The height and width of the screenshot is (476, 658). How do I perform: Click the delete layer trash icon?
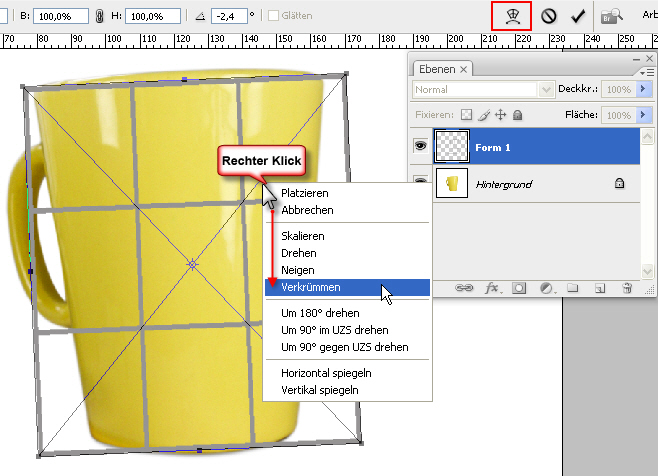[x=626, y=288]
